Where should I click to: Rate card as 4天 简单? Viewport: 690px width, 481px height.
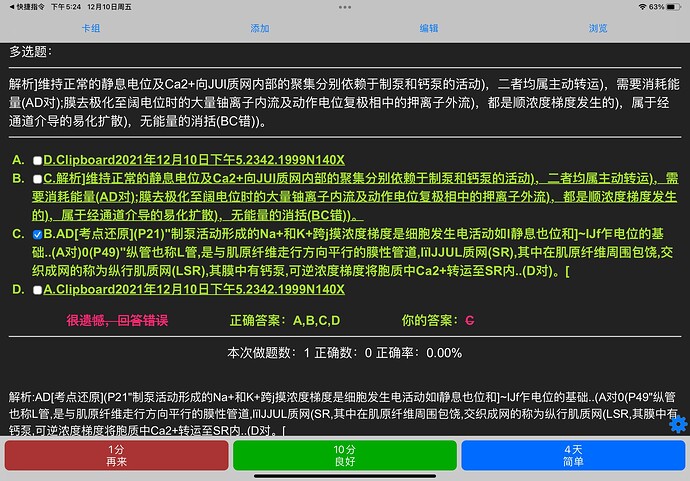coord(573,455)
